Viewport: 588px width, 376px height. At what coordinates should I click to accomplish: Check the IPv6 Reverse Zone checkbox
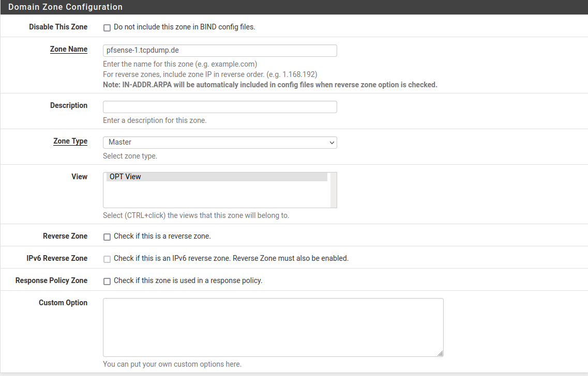point(107,259)
